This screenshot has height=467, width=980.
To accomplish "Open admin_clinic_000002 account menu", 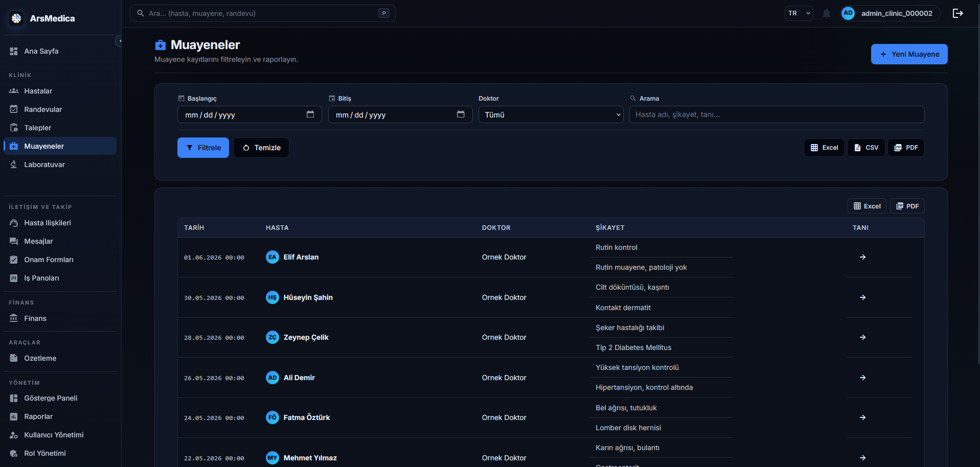I will (890, 13).
